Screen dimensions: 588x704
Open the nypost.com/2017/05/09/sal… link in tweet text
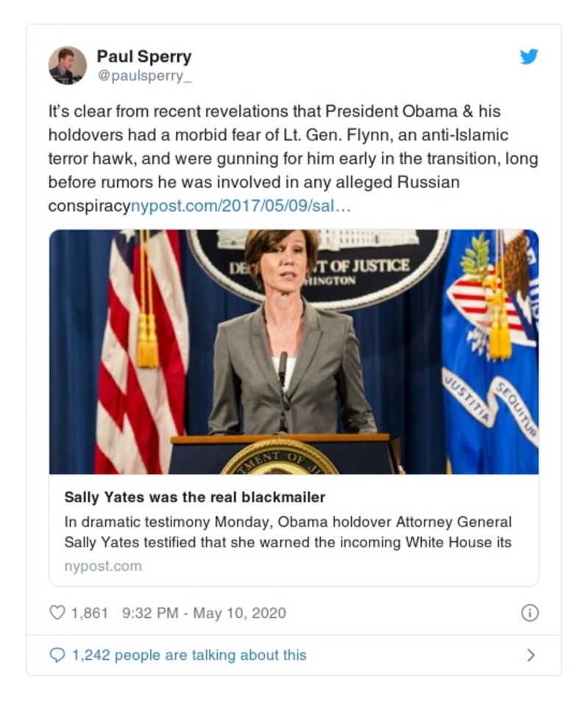[x=241, y=206]
